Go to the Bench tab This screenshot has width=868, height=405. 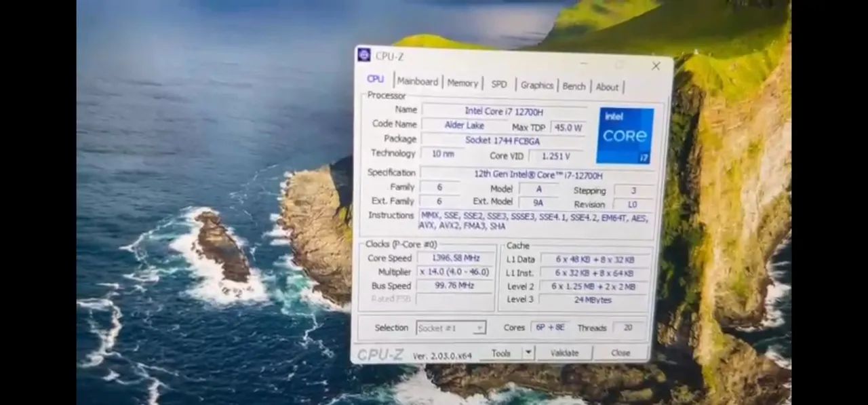pos(574,86)
